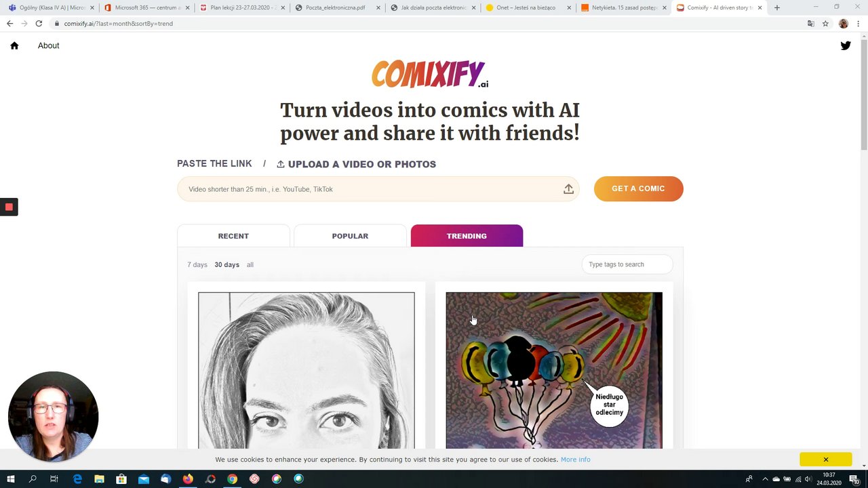Open the balloon comic thumbnail
The image size is (868, 488).
554,370
